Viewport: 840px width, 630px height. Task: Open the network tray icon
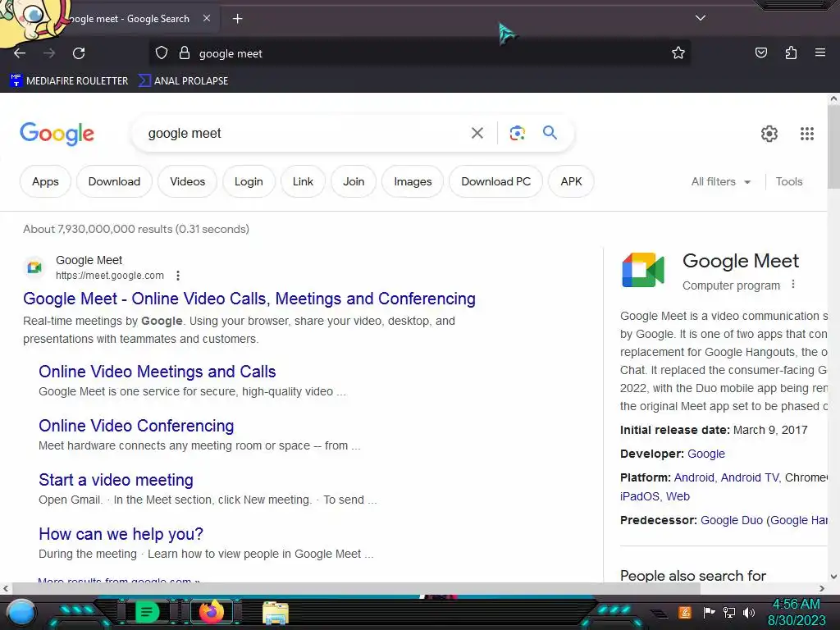click(729, 612)
